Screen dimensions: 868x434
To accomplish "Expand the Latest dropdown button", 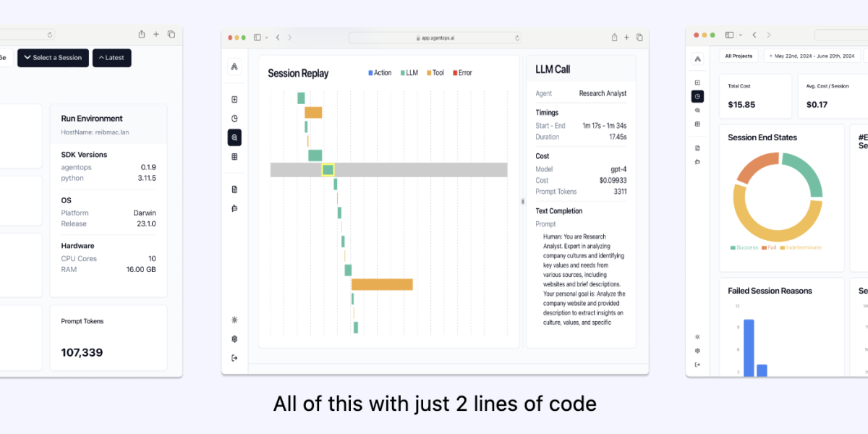I will coord(111,58).
